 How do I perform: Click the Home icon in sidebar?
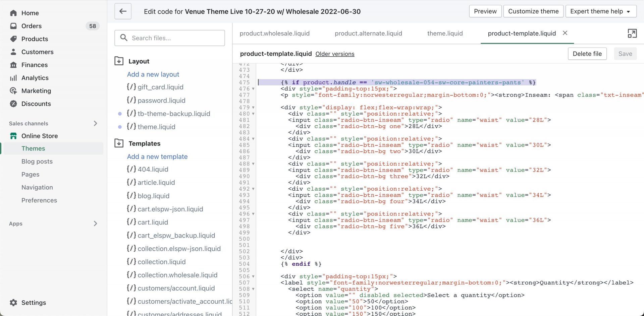13,13
